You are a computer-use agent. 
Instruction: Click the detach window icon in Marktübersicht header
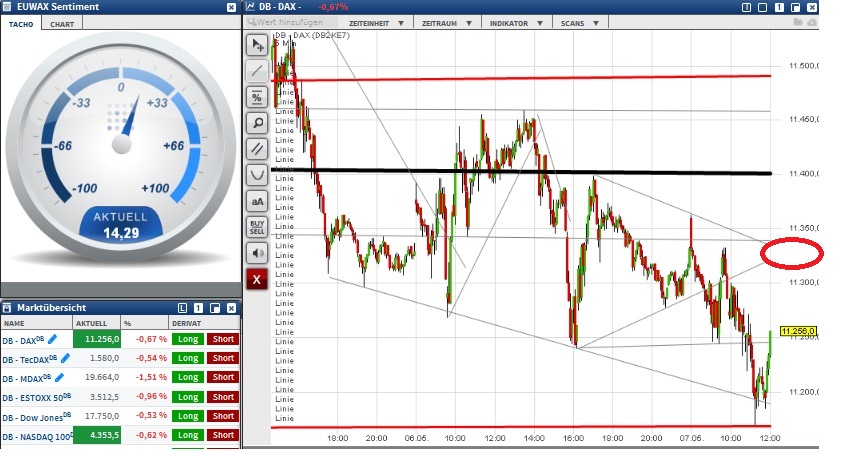click(215, 308)
